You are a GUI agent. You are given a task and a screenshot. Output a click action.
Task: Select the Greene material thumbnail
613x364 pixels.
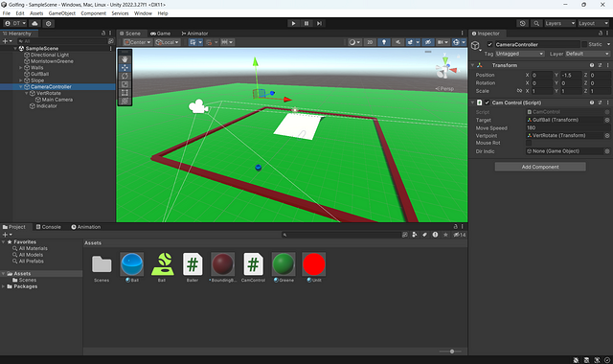coord(284,264)
